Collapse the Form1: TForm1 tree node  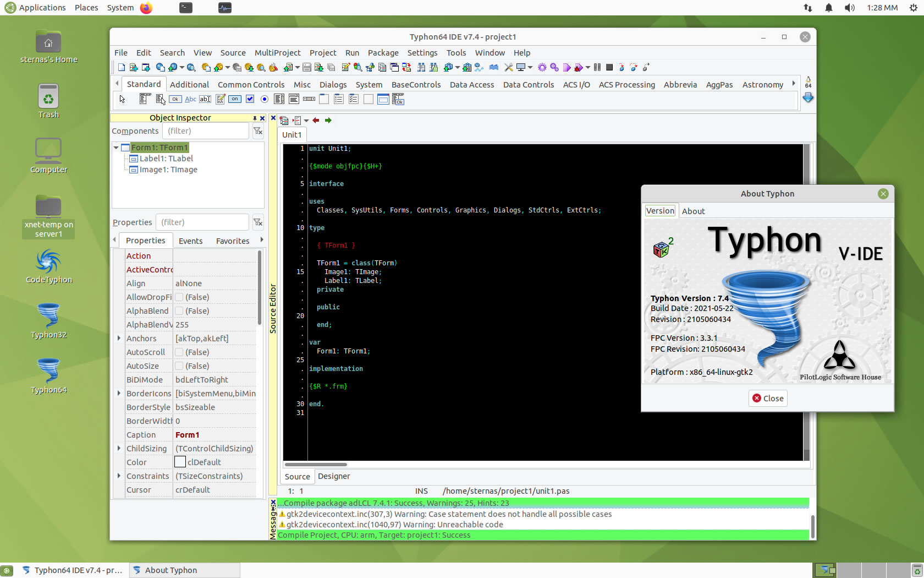point(116,148)
